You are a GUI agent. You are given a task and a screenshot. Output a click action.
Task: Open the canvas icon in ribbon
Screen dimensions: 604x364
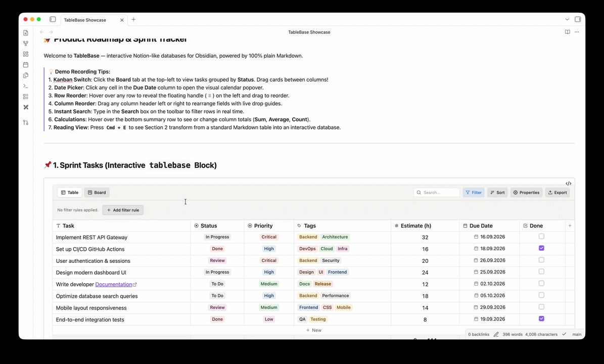pyautogui.click(x=26, y=54)
